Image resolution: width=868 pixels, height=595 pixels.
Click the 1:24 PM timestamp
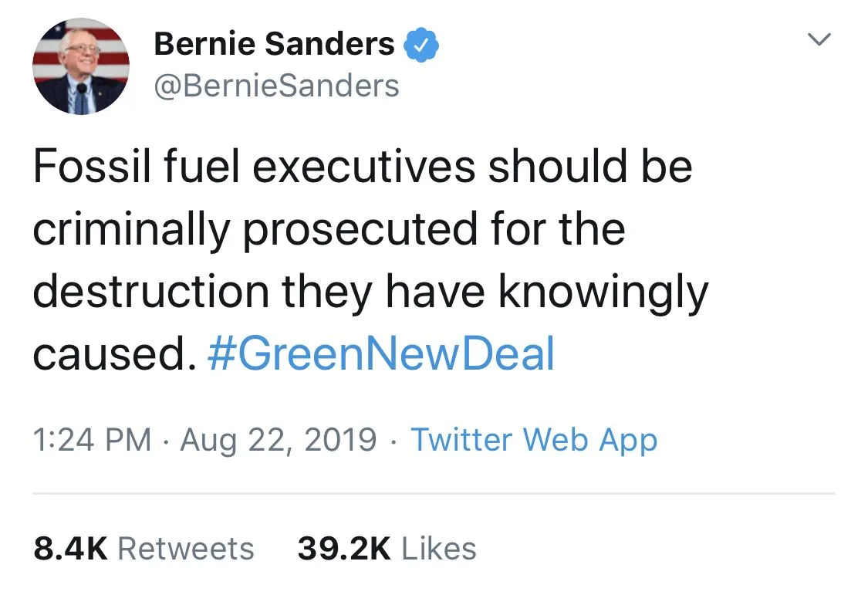[x=92, y=440]
